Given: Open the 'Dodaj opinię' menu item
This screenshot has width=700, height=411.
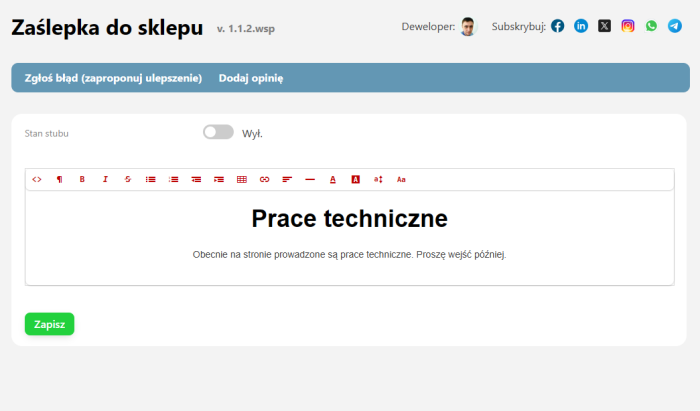Looking at the screenshot, I should pos(250,78).
